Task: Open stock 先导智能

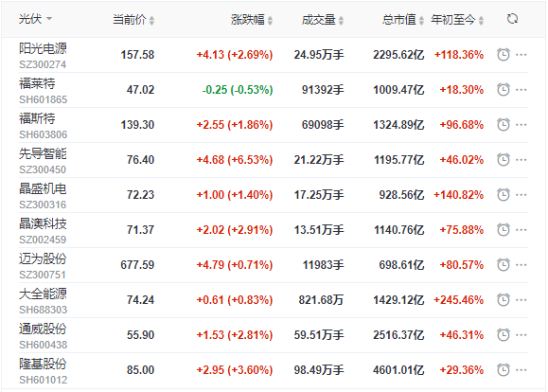Action: pos(43,153)
